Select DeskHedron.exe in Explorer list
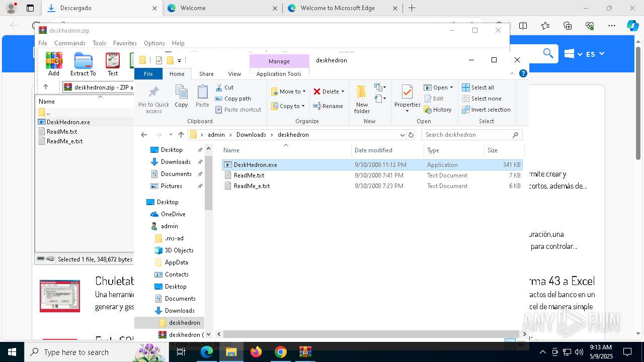 point(372,165)
